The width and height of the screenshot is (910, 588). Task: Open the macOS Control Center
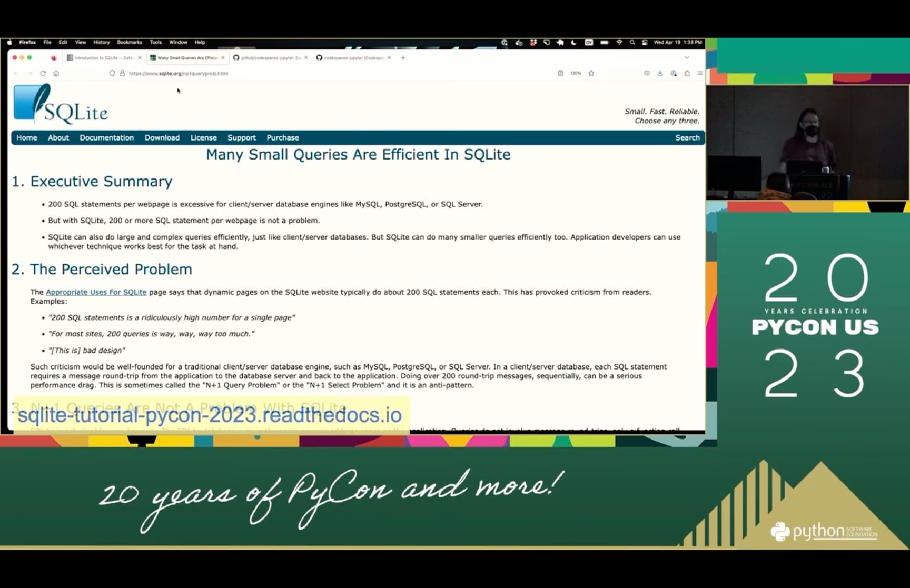pos(645,42)
